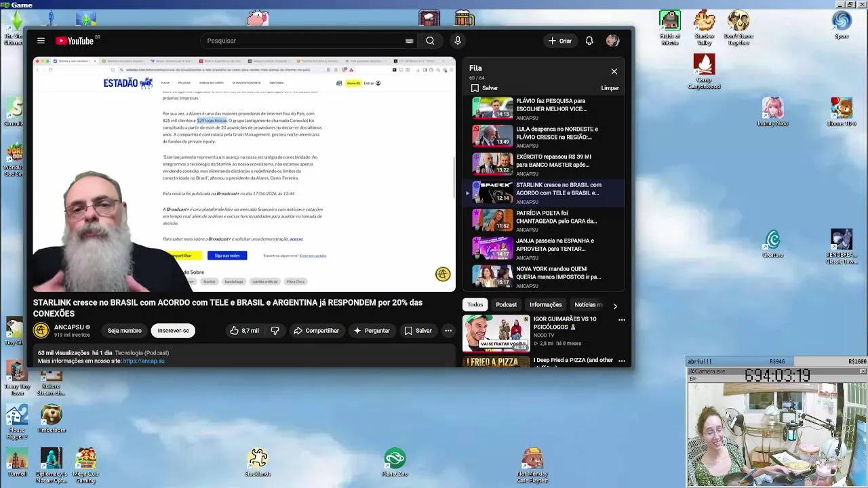Click the video player area

click(244, 174)
